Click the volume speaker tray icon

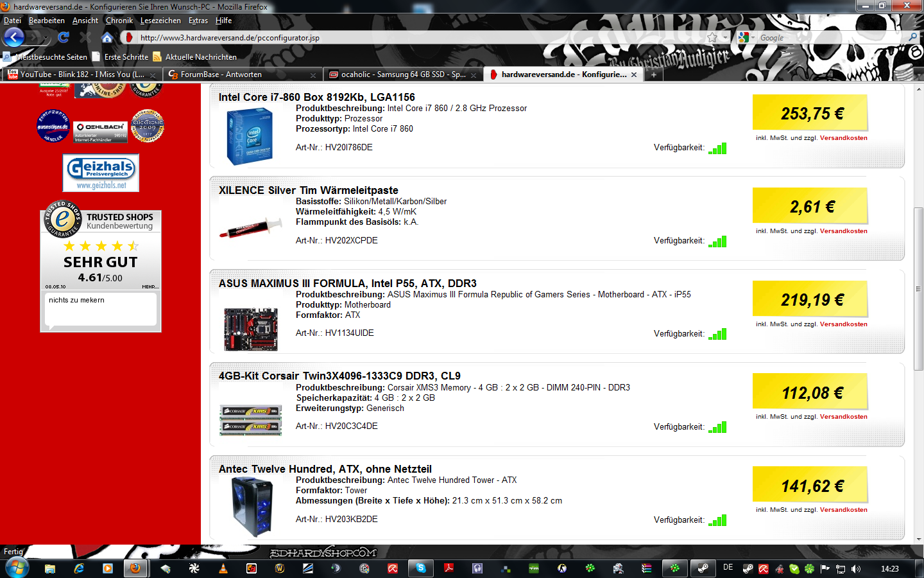coord(855,569)
